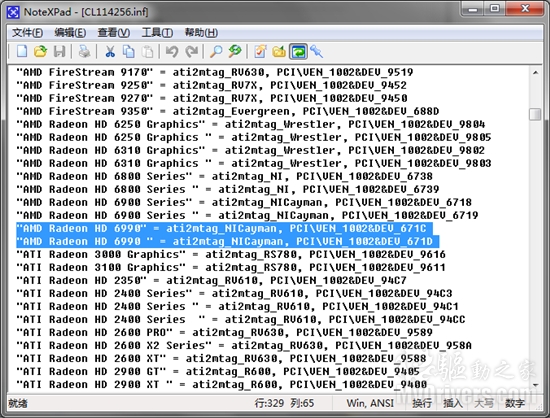This screenshot has width=550, height=418.
Task: Click the pin tool toolbar icon
Action: point(316,52)
